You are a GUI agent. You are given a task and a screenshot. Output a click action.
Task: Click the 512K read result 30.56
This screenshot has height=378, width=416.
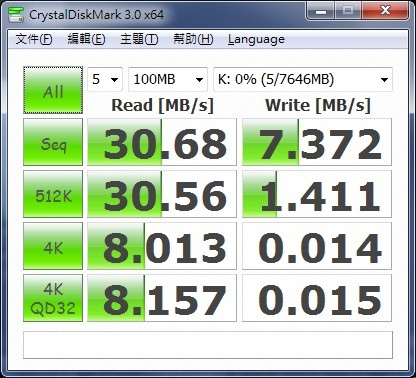click(x=162, y=194)
